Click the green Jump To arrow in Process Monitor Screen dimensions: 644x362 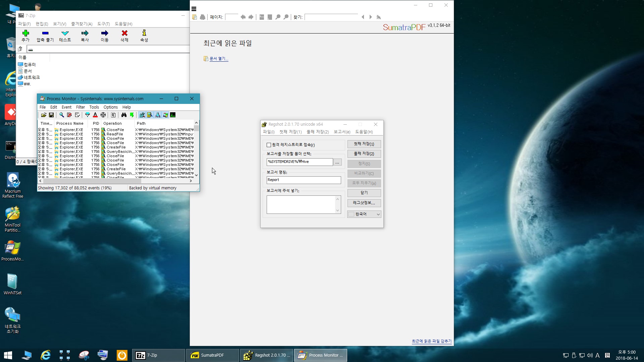pos(132,115)
